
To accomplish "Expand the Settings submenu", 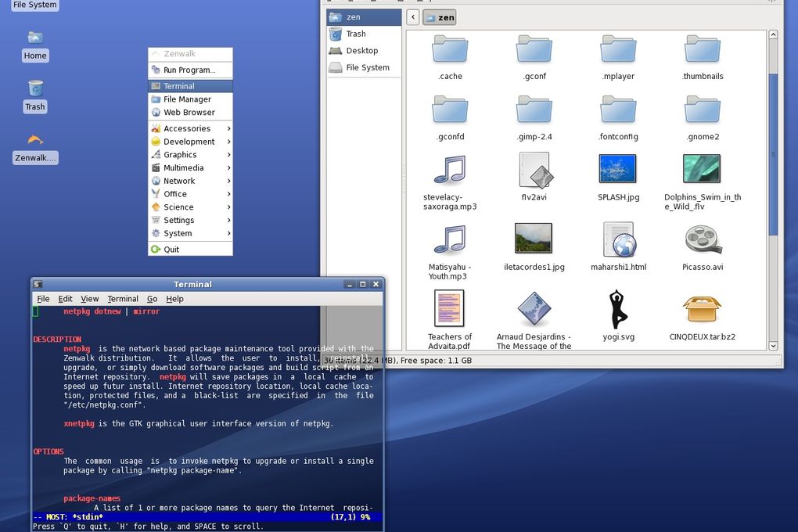I will (x=191, y=220).
